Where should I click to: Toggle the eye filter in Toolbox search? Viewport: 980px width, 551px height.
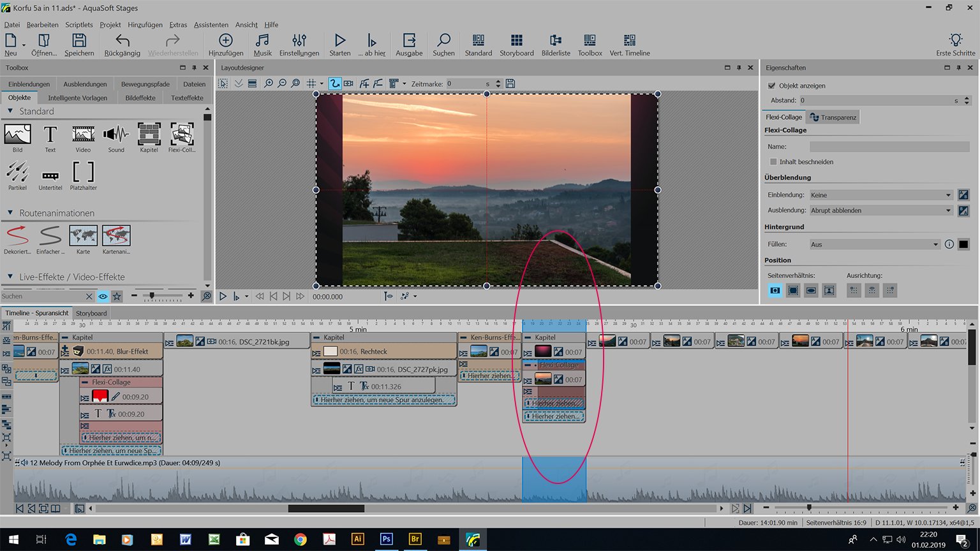103,297
